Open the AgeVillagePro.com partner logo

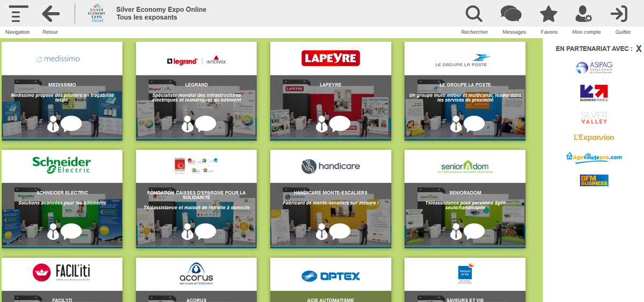(594, 157)
